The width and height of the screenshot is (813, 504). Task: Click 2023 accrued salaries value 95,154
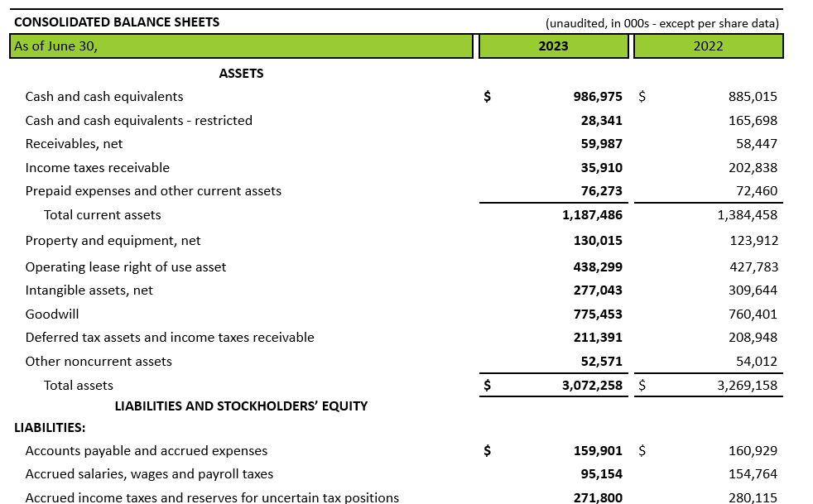(x=601, y=474)
